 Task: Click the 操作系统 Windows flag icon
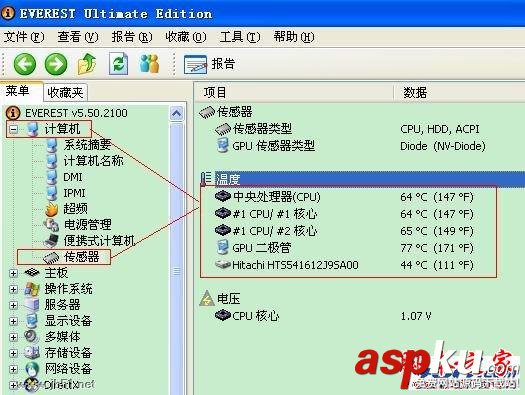point(32,289)
